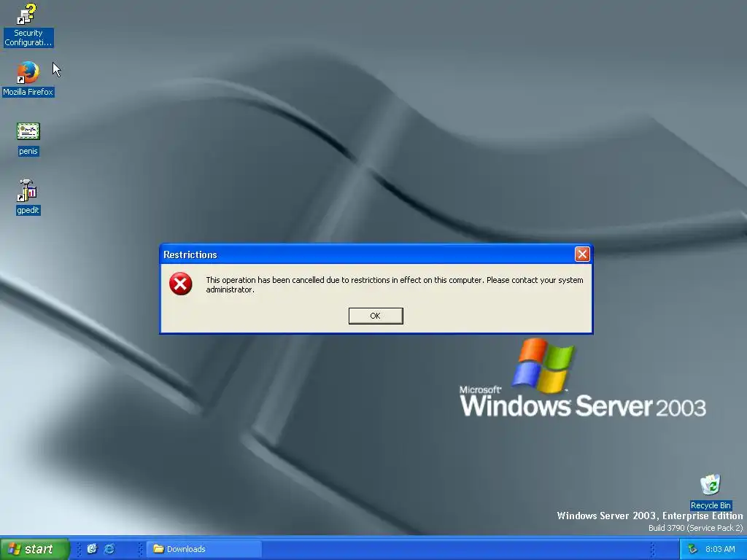
Task: Open the Start menu
Action: click(34, 549)
